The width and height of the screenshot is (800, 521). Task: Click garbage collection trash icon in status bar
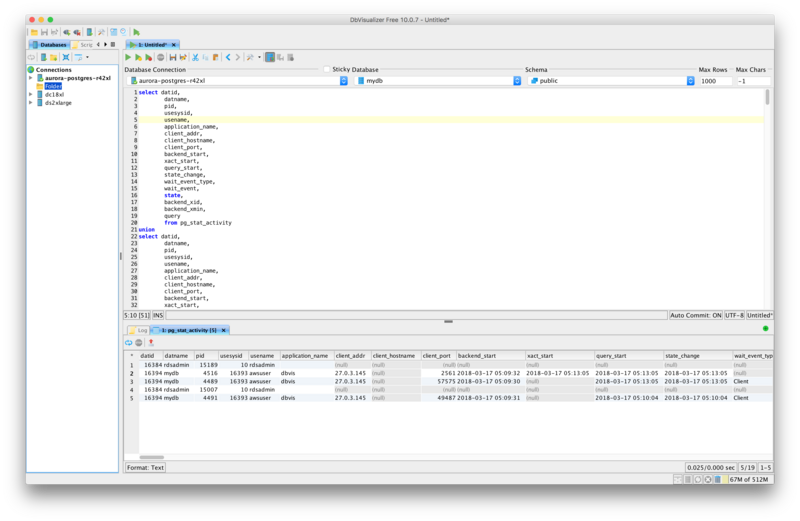[x=717, y=479]
